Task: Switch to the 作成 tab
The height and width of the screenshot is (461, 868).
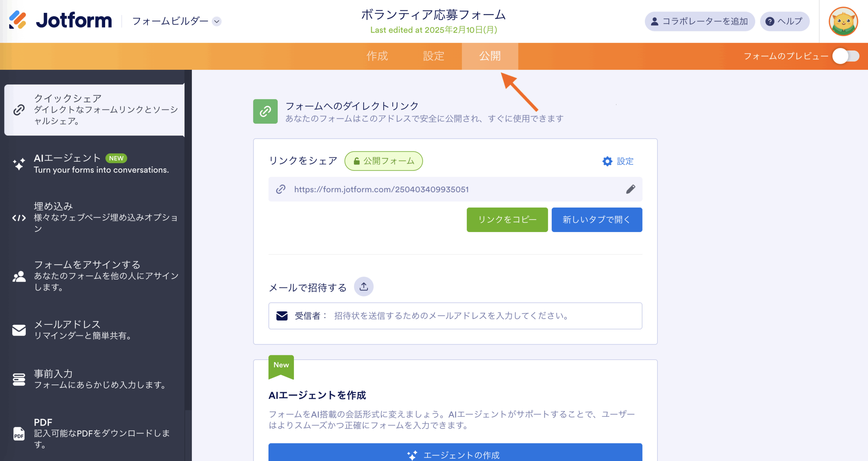Action: coord(377,56)
